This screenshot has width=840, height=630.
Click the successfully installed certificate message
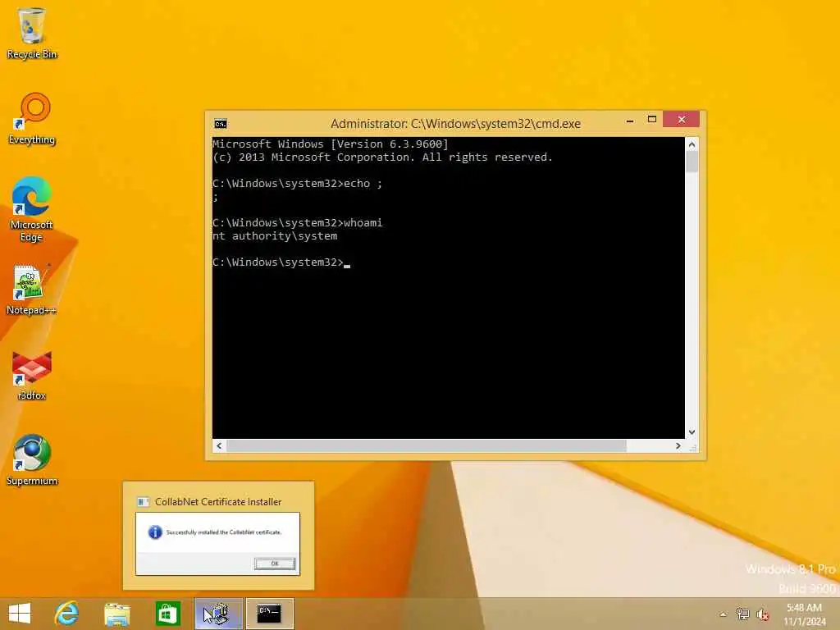(223, 532)
